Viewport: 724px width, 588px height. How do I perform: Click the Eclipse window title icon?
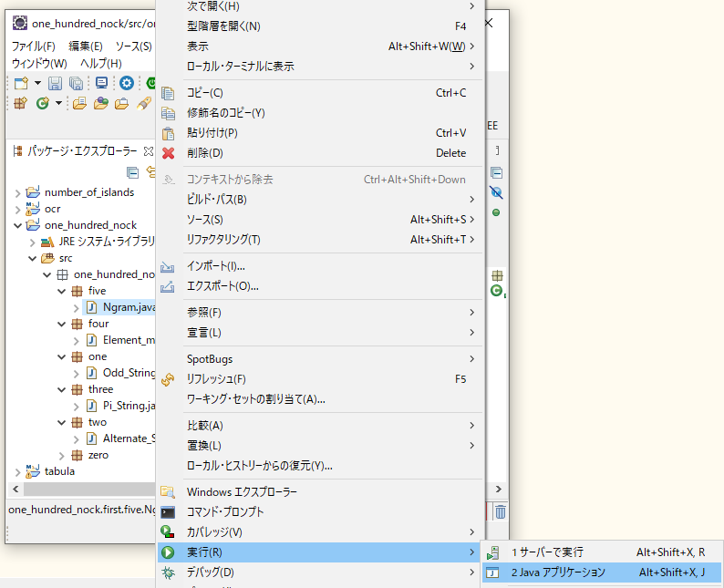coord(20,23)
